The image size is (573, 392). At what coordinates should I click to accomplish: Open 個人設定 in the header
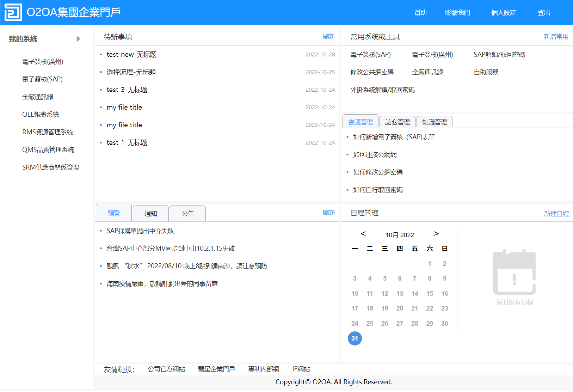tap(504, 13)
